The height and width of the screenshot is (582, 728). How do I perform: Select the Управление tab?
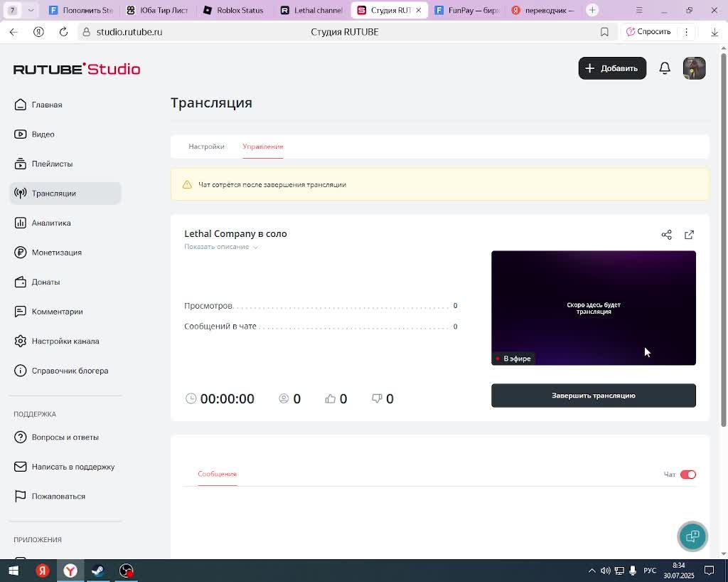click(x=263, y=147)
